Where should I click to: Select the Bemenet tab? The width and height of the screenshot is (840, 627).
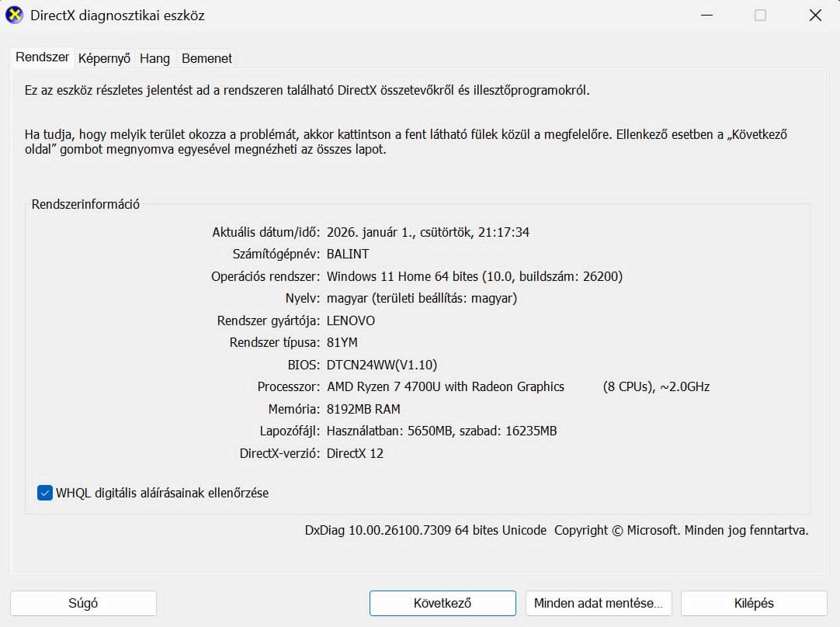207,58
